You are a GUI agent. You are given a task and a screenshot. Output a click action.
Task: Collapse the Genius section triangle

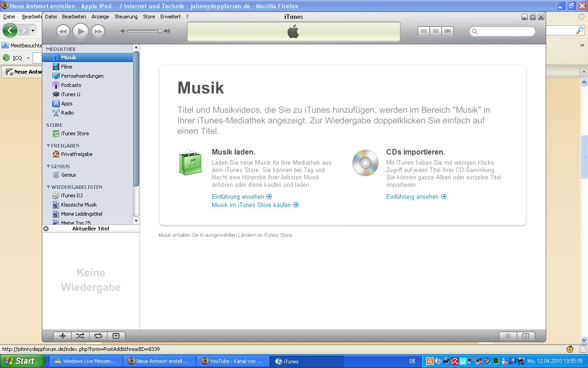tap(48, 167)
